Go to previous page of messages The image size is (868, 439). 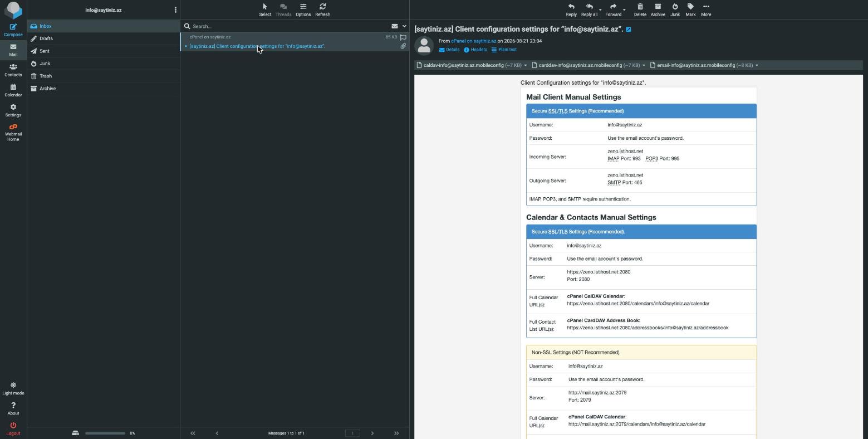click(217, 433)
